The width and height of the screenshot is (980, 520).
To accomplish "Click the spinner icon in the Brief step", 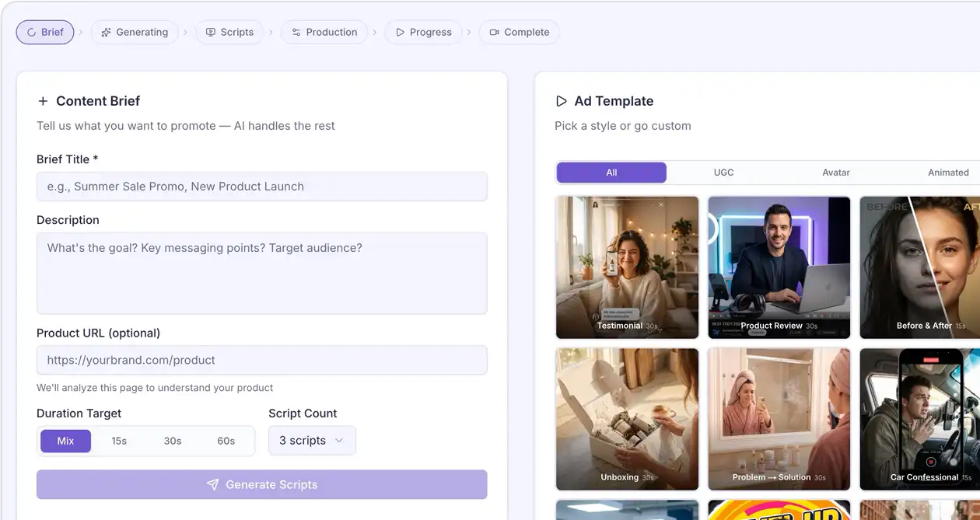I will click(x=32, y=33).
